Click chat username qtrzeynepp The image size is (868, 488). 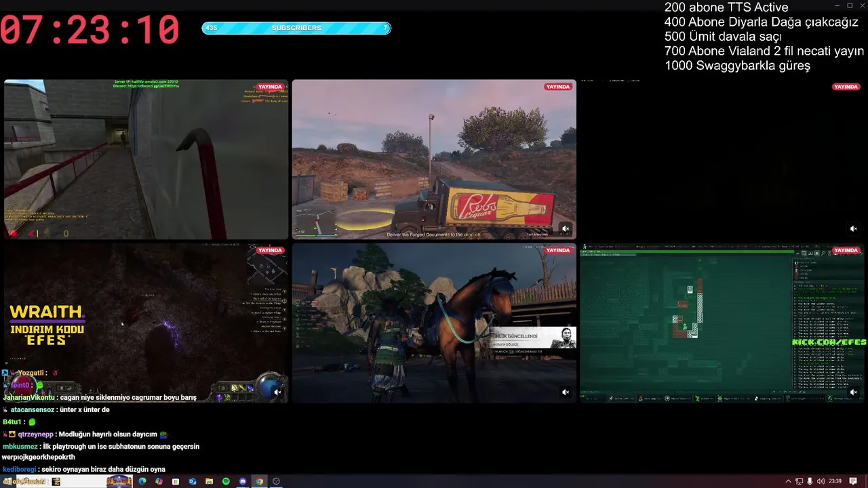coord(36,434)
